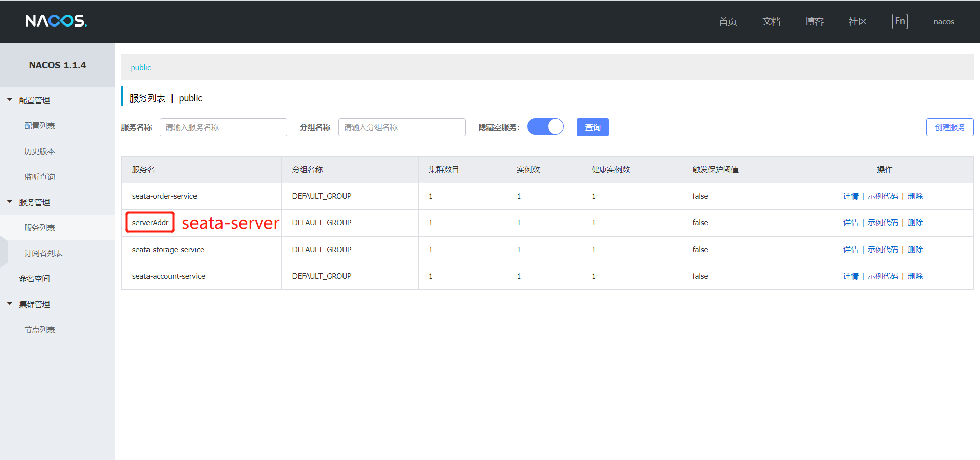Focus the 分组名称 input field
The image size is (980, 460).
coord(402,127)
